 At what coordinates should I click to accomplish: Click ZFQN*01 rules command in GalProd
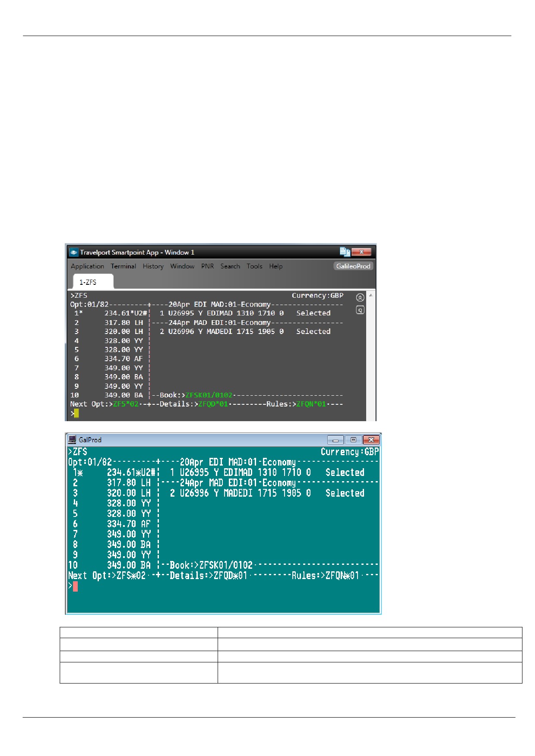point(342,576)
